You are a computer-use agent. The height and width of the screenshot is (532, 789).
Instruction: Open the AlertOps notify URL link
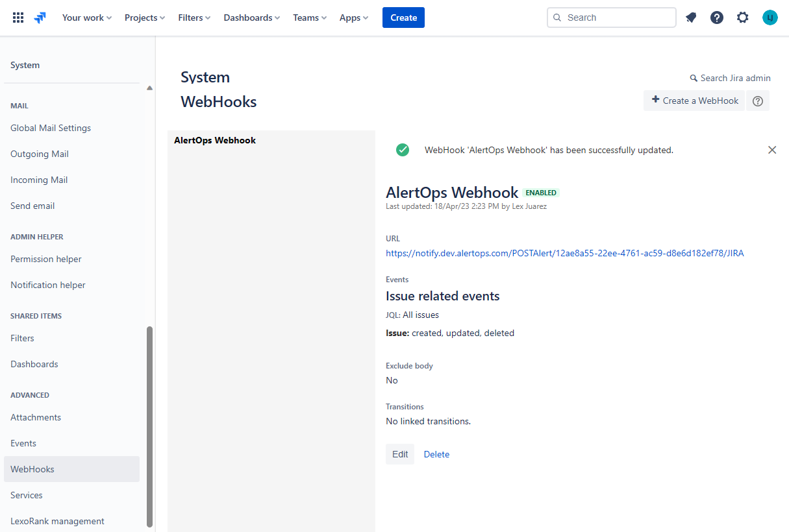point(564,254)
